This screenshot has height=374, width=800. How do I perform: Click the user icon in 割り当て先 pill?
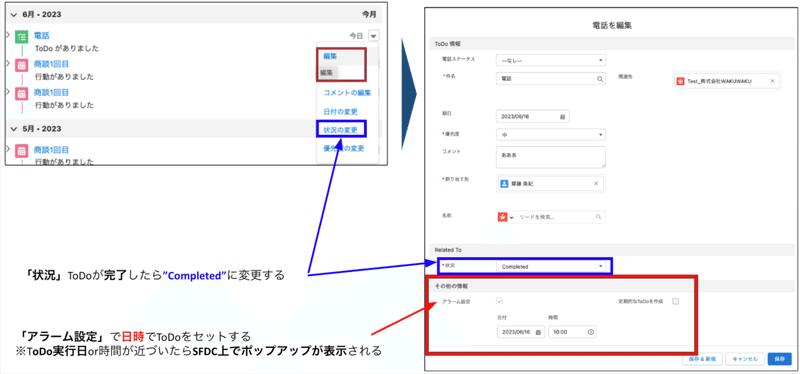pos(504,184)
